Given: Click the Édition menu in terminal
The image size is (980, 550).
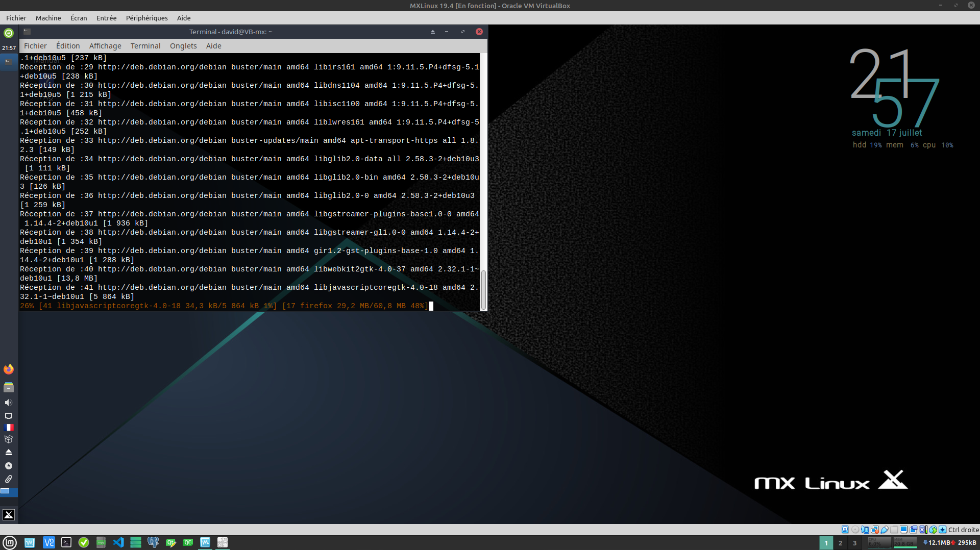Looking at the screenshot, I should tap(68, 46).
